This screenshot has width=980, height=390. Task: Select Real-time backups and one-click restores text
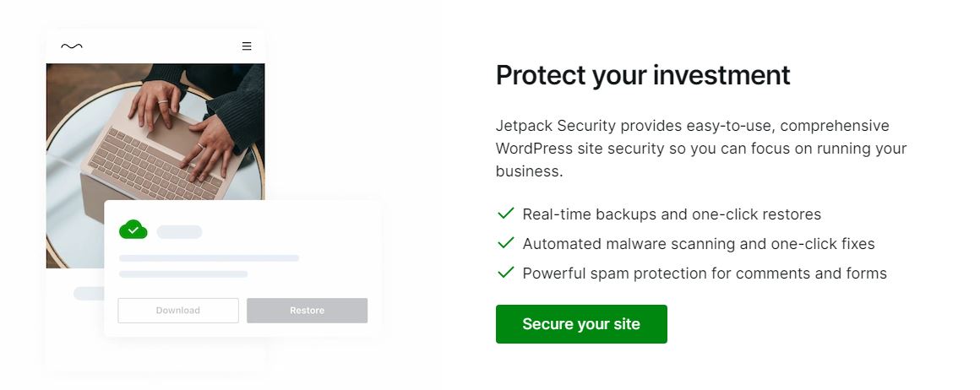672,214
